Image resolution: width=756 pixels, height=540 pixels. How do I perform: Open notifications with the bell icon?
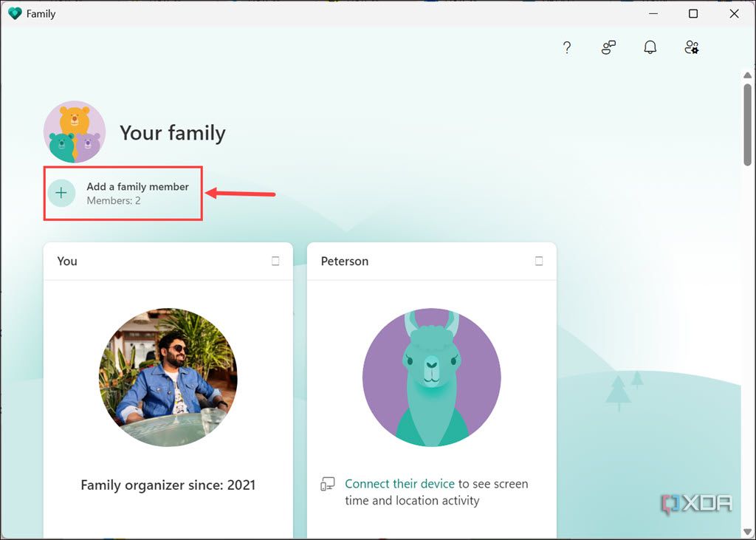click(650, 47)
